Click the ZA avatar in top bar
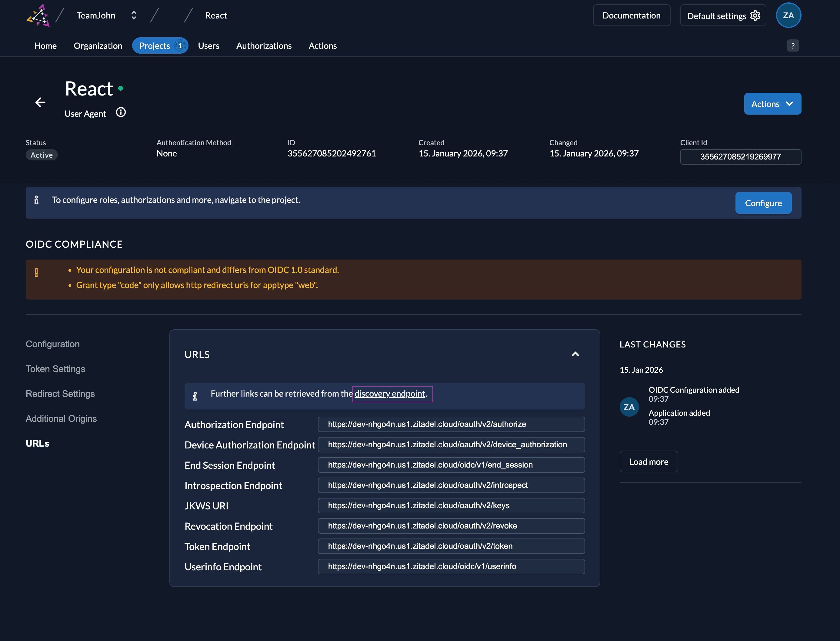This screenshot has height=641, width=840. 788,16
